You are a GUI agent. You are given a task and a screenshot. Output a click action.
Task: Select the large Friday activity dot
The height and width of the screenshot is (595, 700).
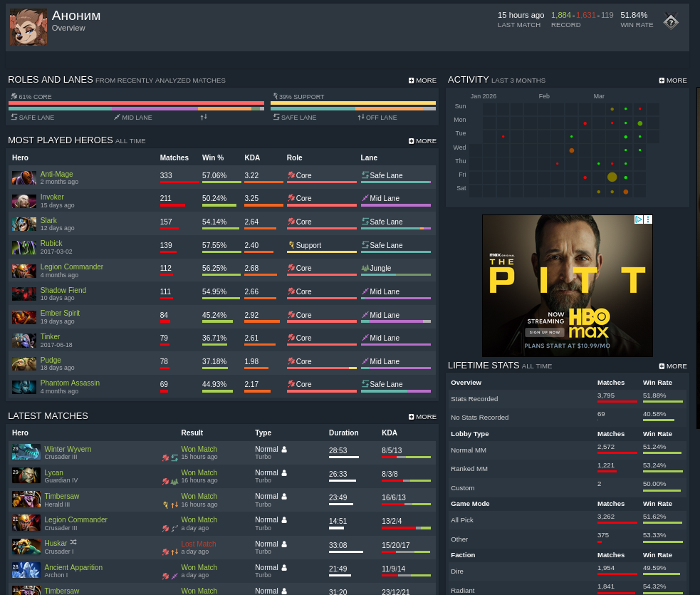tap(612, 177)
